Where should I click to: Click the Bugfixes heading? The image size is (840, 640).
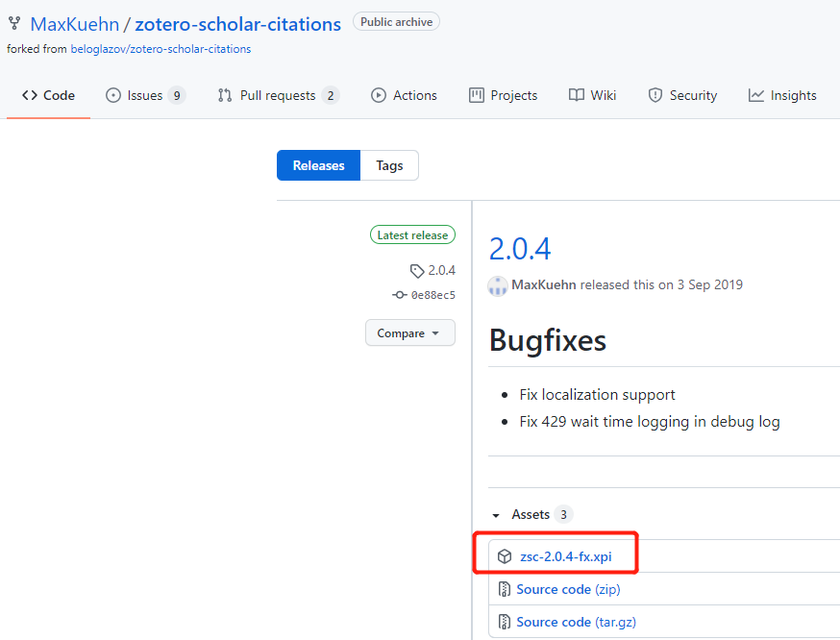tap(548, 340)
